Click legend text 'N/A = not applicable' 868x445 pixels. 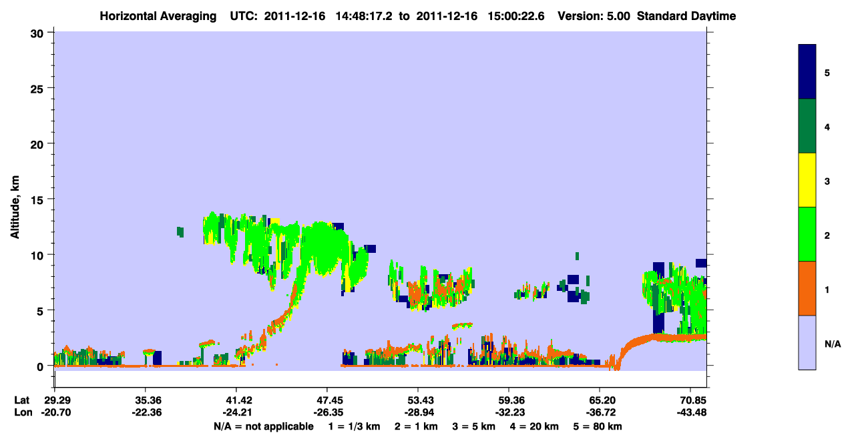tap(263, 426)
